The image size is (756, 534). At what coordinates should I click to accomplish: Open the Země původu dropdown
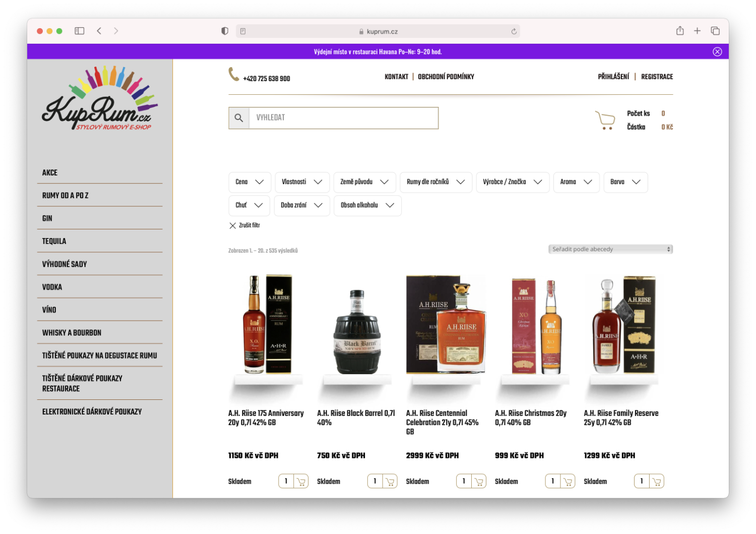point(364,182)
